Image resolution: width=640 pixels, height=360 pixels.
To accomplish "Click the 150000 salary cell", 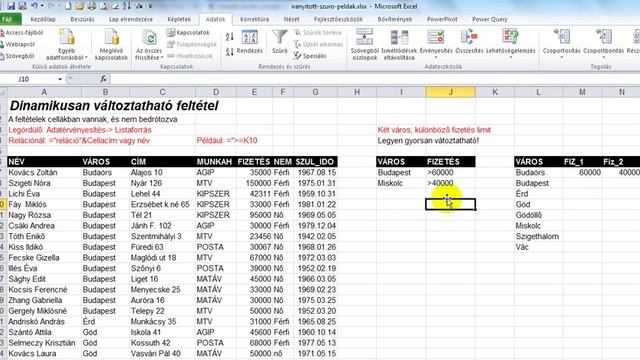I will [x=254, y=183].
